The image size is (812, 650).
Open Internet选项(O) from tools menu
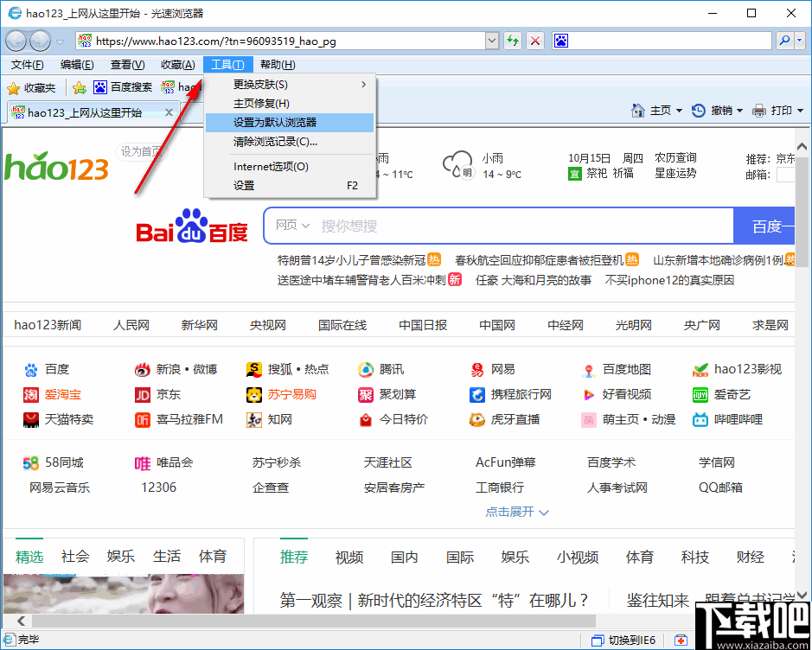coord(290,167)
